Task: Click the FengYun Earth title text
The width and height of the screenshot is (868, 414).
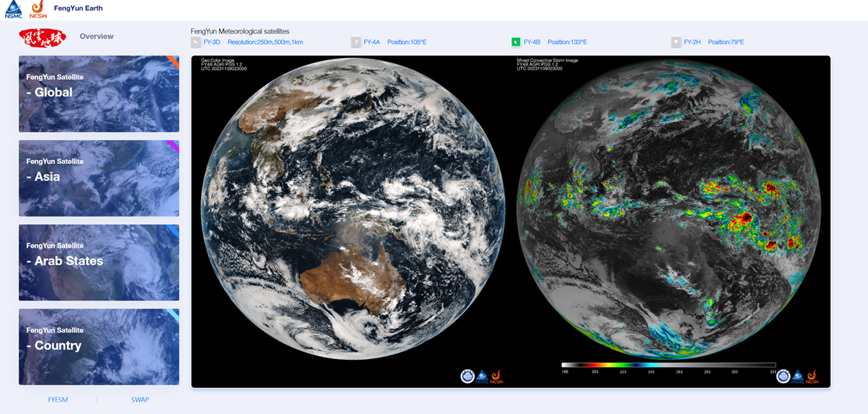Action: [x=78, y=8]
